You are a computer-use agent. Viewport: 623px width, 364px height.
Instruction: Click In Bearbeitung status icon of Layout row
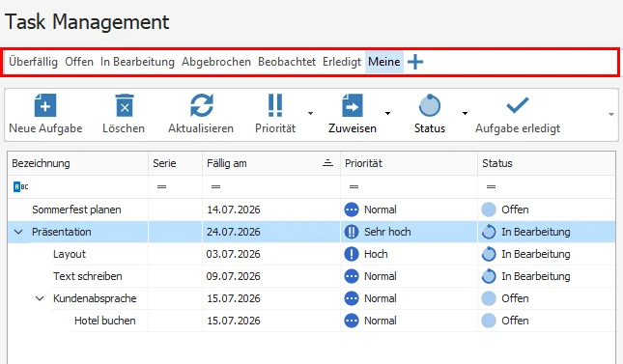pos(489,254)
